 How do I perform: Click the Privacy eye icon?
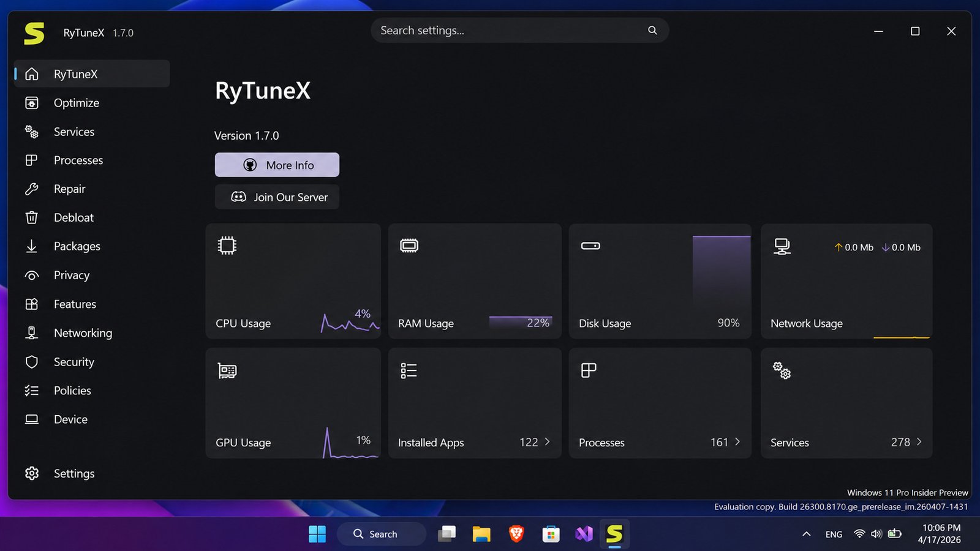coord(32,275)
